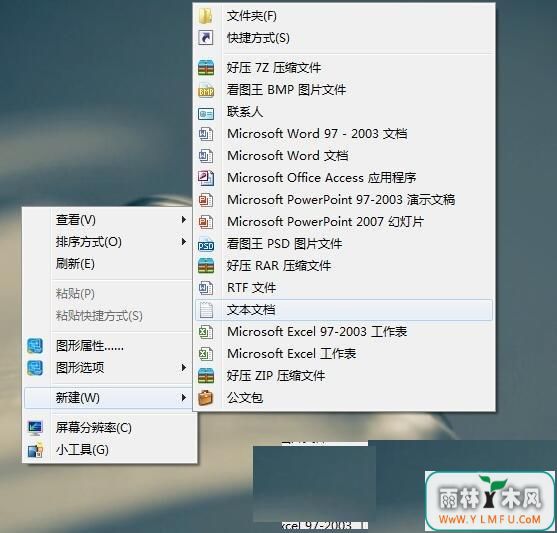
Task: Click the archive icon for 好压 7Z 压缩文件
Action: tap(206, 68)
